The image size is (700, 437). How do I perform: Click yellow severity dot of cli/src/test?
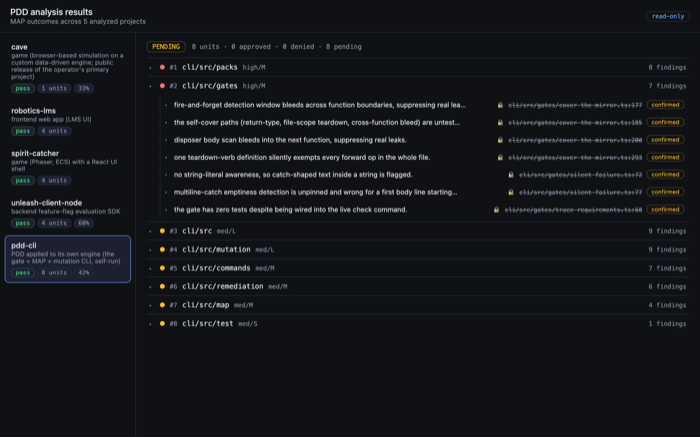(162, 324)
